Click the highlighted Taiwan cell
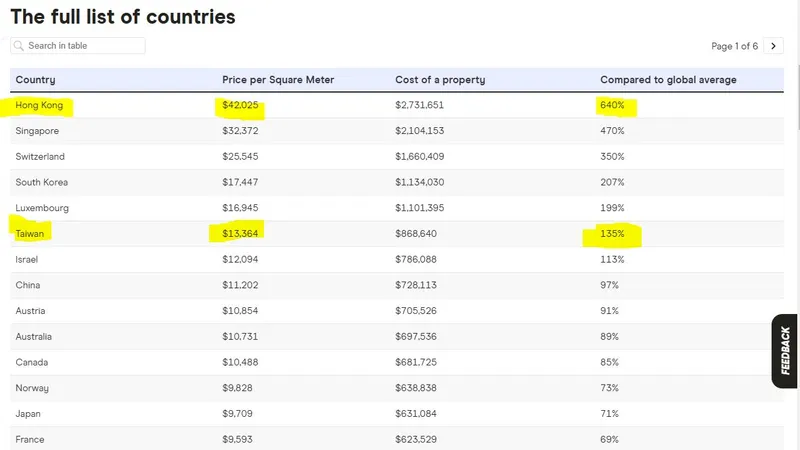The height and width of the screenshot is (450, 800). [x=30, y=234]
